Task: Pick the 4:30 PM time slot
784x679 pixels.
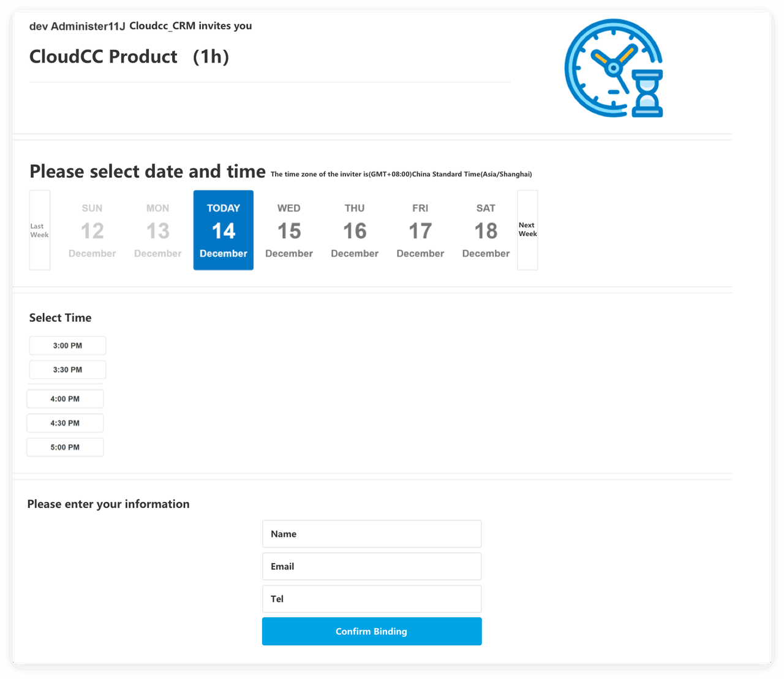Action: 65,423
